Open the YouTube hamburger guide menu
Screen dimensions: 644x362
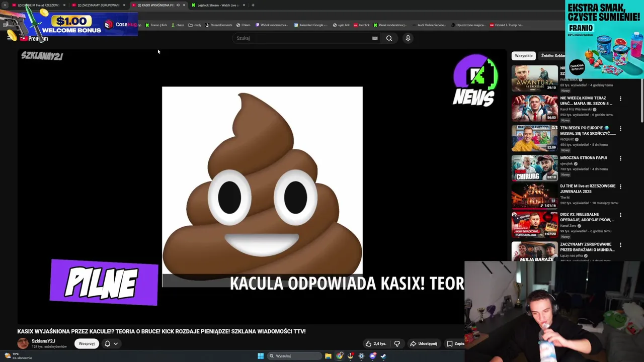click(x=10, y=38)
